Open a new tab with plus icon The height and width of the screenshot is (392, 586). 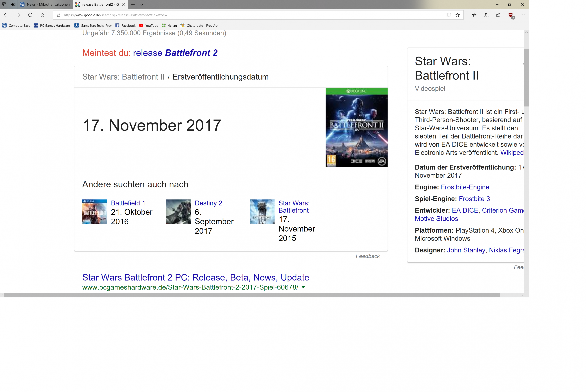click(x=133, y=5)
